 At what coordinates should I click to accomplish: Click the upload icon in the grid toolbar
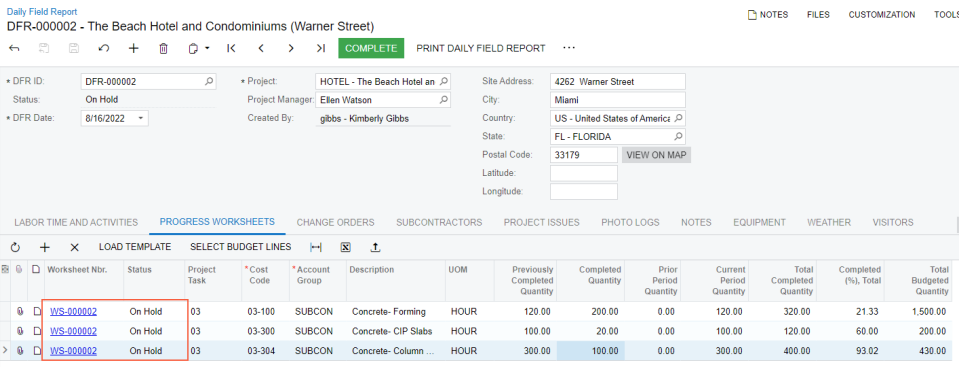pyautogui.click(x=375, y=247)
